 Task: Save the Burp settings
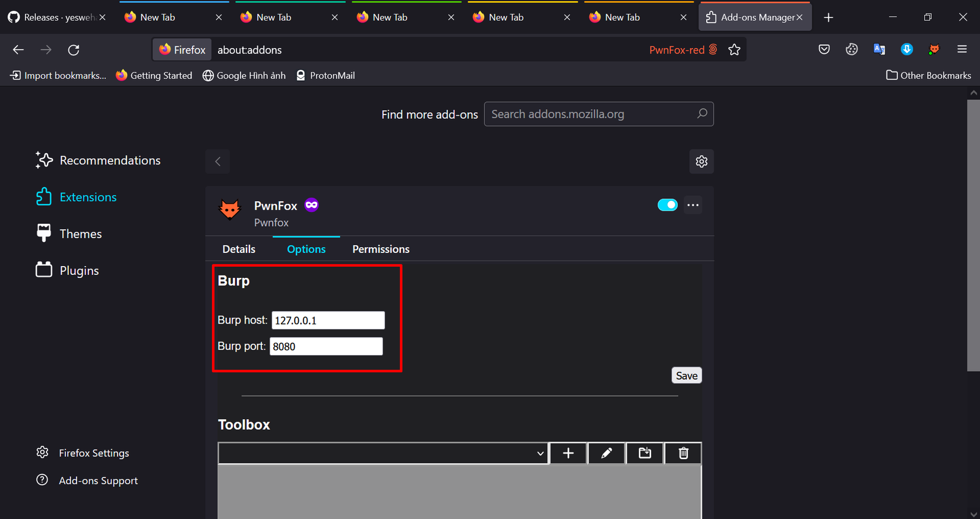687,375
